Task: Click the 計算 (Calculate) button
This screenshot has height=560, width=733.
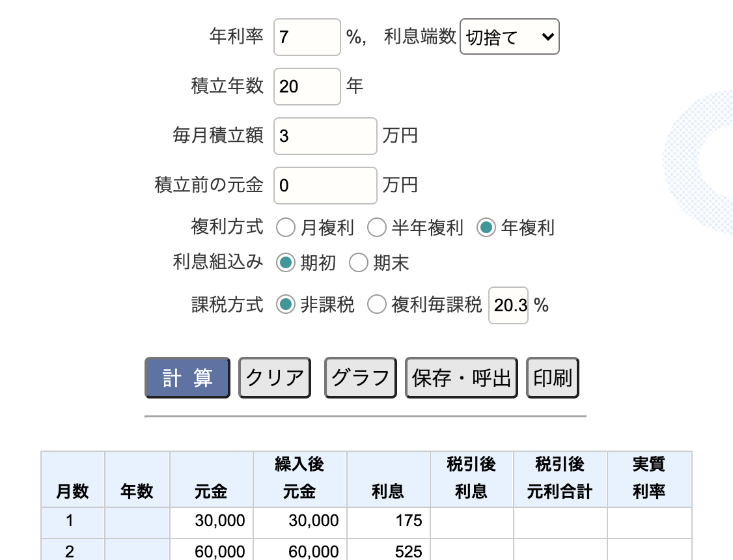Action: click(x=187, y=378)
